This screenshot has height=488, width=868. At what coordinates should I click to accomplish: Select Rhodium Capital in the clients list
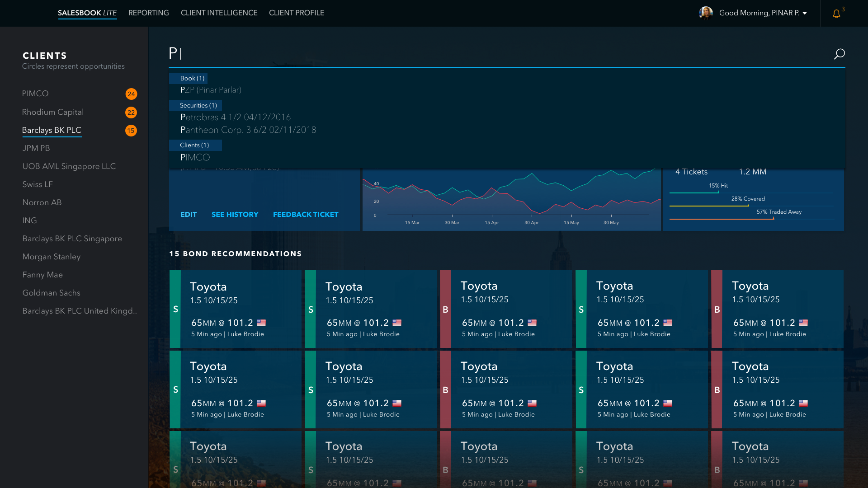(53, 112)
